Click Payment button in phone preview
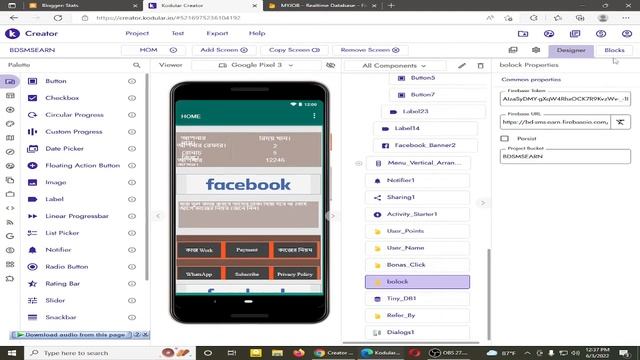 click(x=247, y=250)
